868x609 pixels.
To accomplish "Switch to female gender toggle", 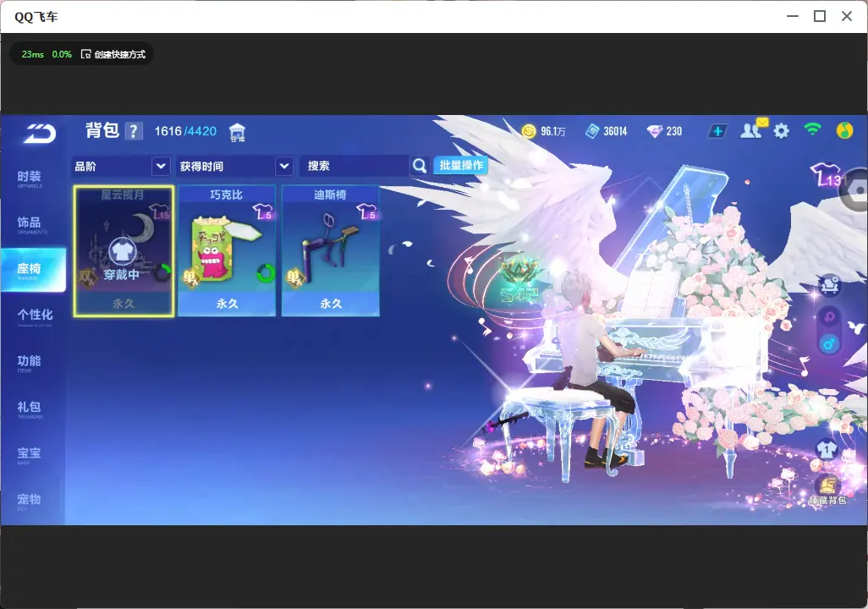I will click(x=829, y=317).
